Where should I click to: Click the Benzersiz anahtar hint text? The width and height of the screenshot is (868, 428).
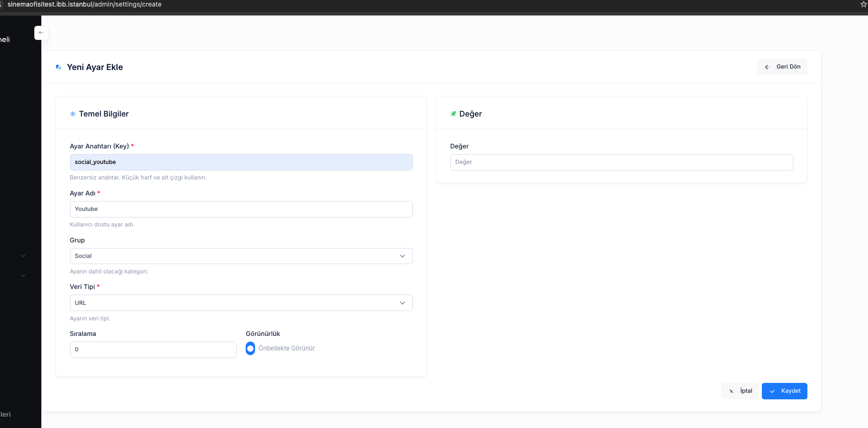[x=138, y=178]
